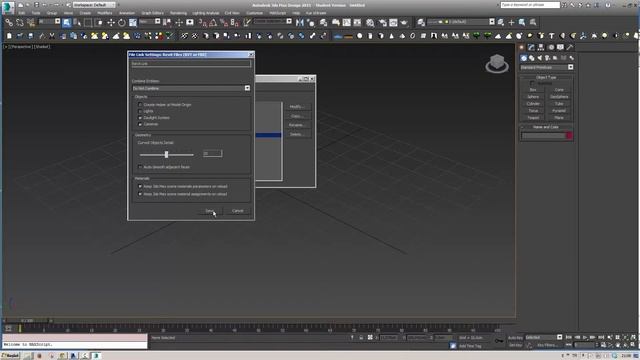This screenshot has height=360, width=640.
Task: Click the Rename button in the back dialog
Action: click(x=297, y=125)
